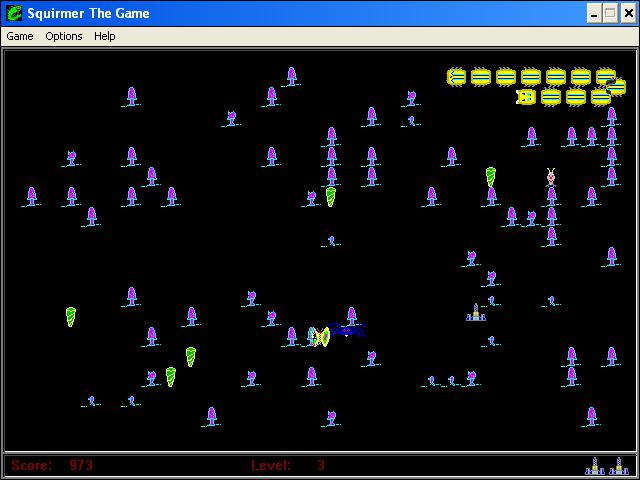Open the Game menu
Image resolution: width=640 pixels, height=480 pixels.
coord(20,36)
